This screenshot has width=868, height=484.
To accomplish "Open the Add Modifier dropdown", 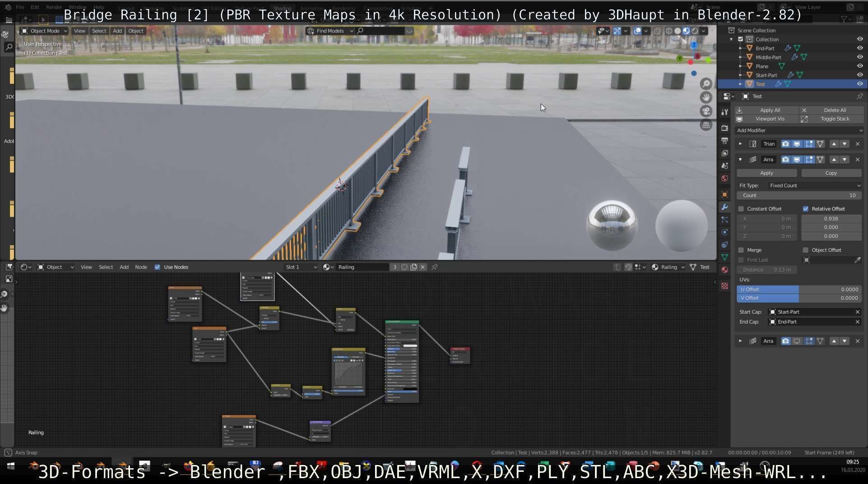I will tap(799, 130).
